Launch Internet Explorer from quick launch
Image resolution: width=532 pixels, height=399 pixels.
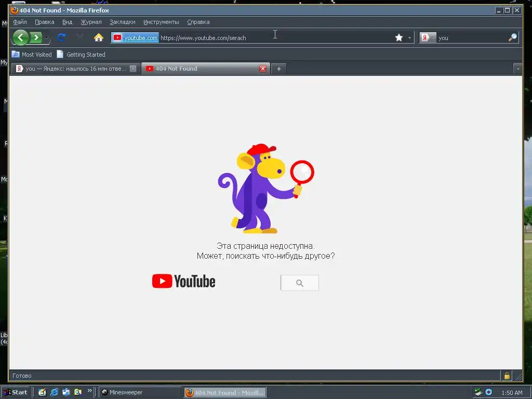pyautogui.click(x=54, y=392)
